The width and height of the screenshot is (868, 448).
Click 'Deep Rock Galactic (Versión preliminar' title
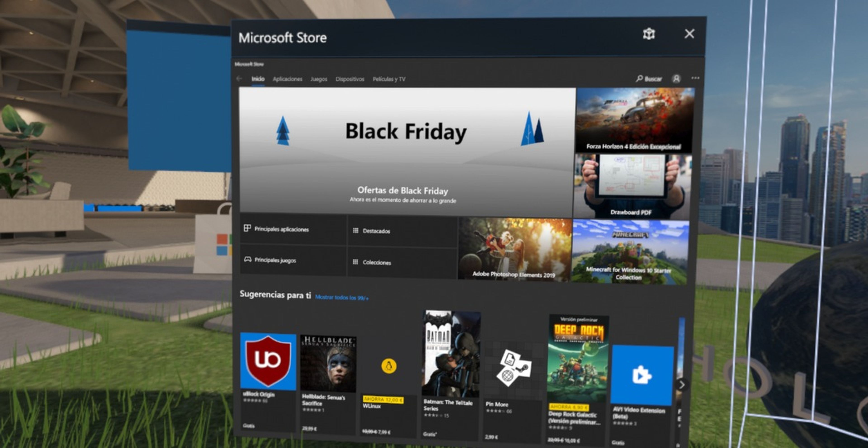[575, 418]
